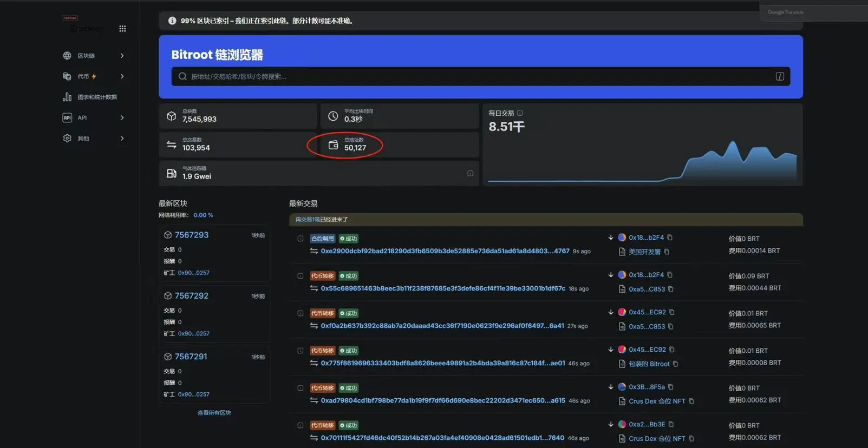Copy Crus Dex 仓位 NFT address in 0xad79804c… row
Image resolution: width=868 pixels, height=448 pixels.
click(x=691, y=401)
